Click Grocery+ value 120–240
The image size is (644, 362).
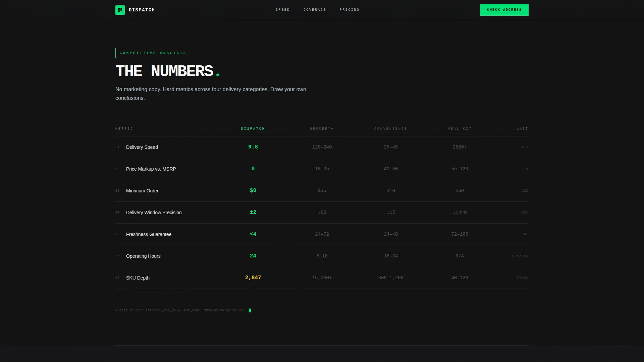pos(322,147)
